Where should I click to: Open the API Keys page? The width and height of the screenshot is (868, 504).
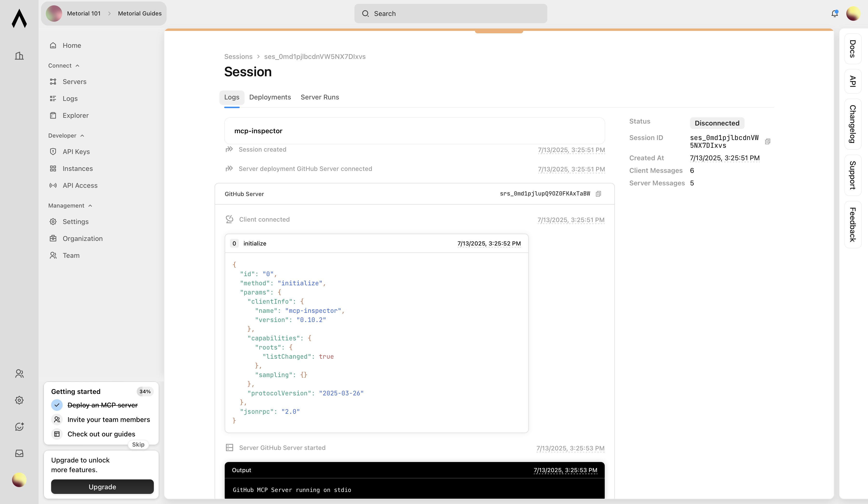click(76, 152)
